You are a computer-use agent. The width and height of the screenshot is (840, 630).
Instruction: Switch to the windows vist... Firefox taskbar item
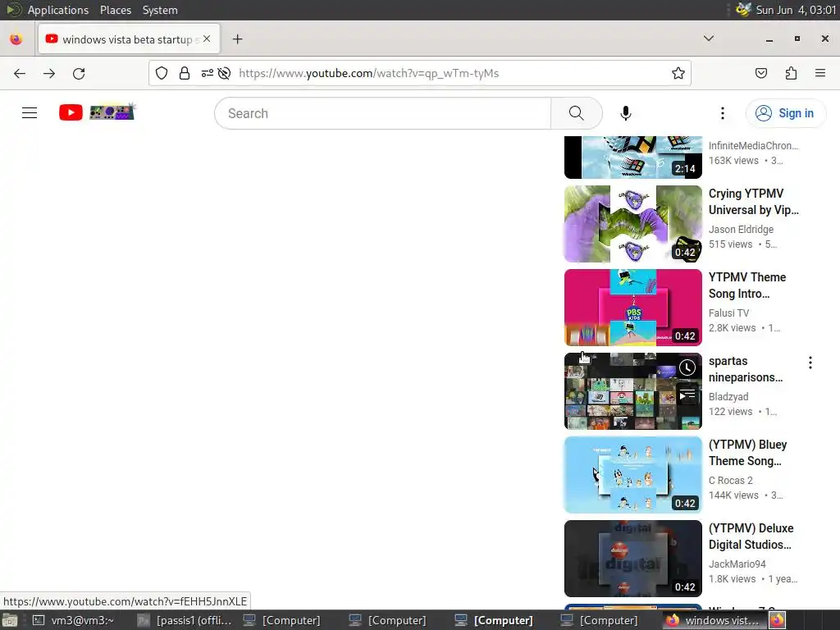click(x=713, y=620)
